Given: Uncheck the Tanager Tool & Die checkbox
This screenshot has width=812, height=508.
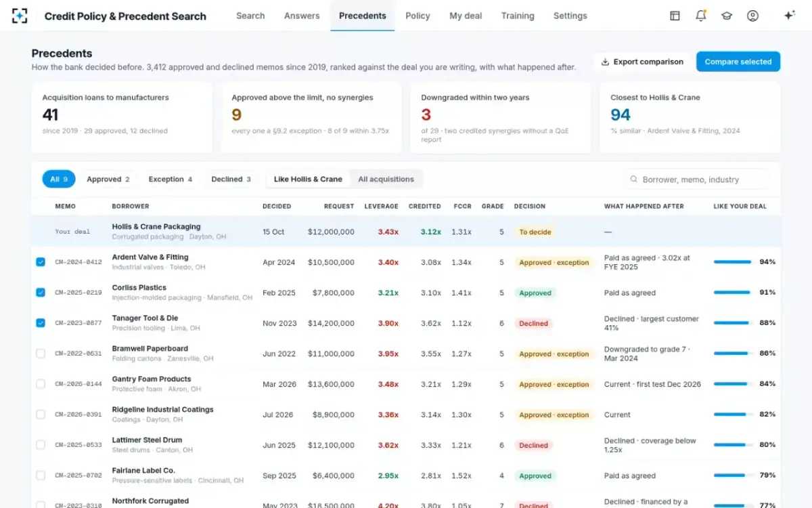Looking at the screenshot, I should [x=41, y=323].
